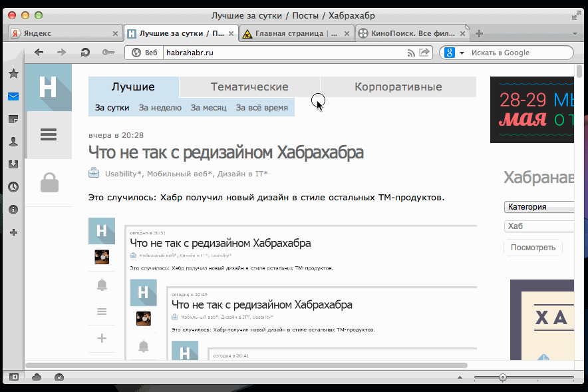Click the cloud sync icon in status bar

click(x=37, y=377)
